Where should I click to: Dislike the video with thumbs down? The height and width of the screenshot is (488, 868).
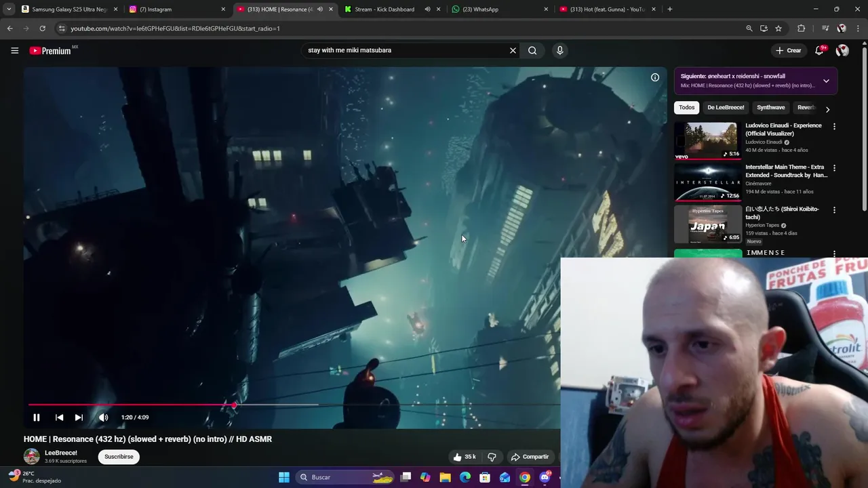pyautogui.click(x=492, y=457)
